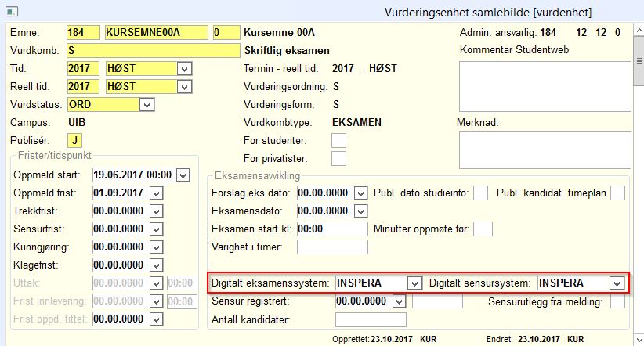Screen dimensions: 644x346
Task: Toggle 'Publ. dato studieinfo' checkbox
Action: click(x=481, y=193)
